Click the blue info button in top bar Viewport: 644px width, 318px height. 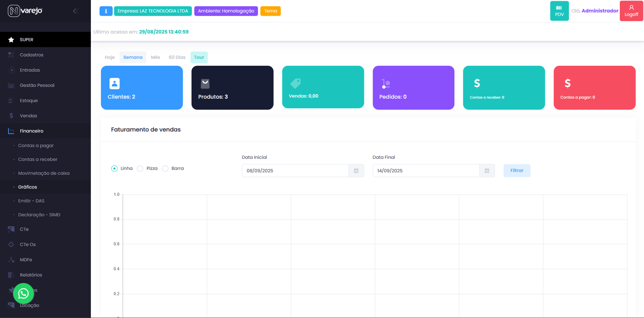pos(106,11)
